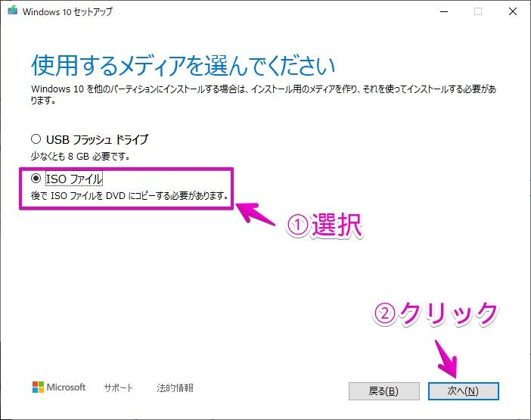
Task: Click the Windows 10 setup title bar icon
Action: click(13, 11)
